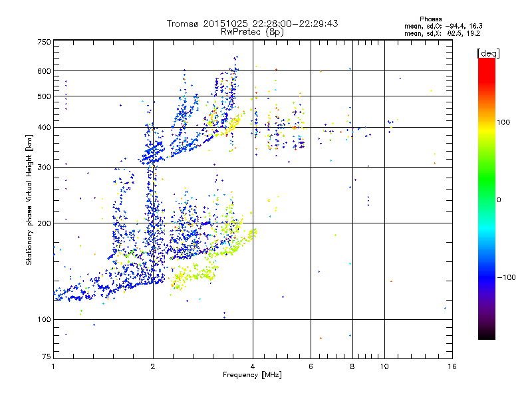Click the y-axis '75' tick label
This screenshot has width=532, height=399.
click(47, 356)
